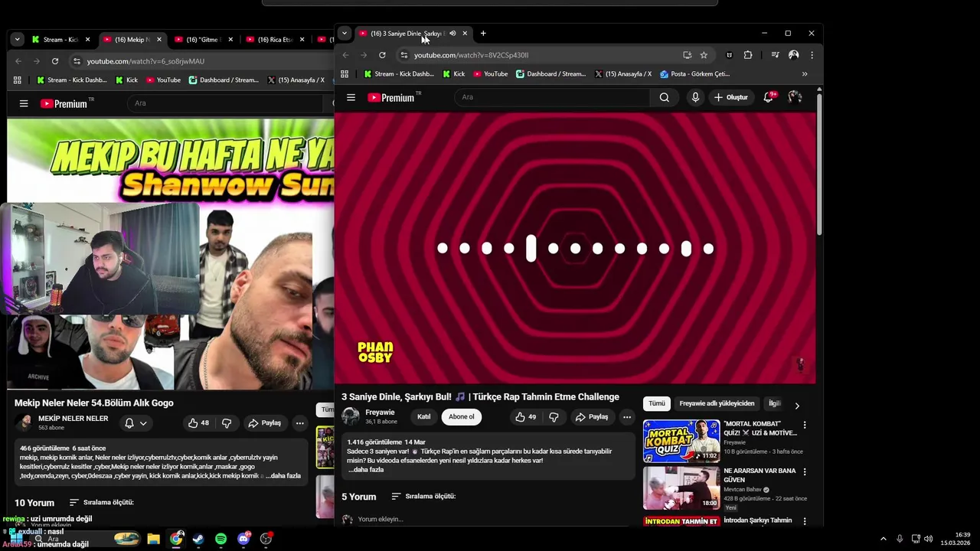Switch to (16) Mekip tab in back window
The image size is (980, 551).
coord(132,40)
